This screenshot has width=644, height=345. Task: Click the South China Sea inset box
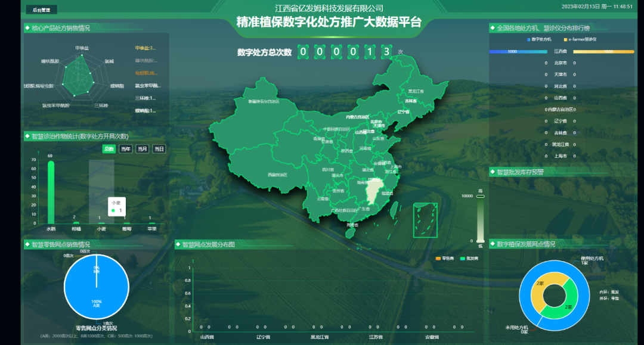(x=425, y=220)
